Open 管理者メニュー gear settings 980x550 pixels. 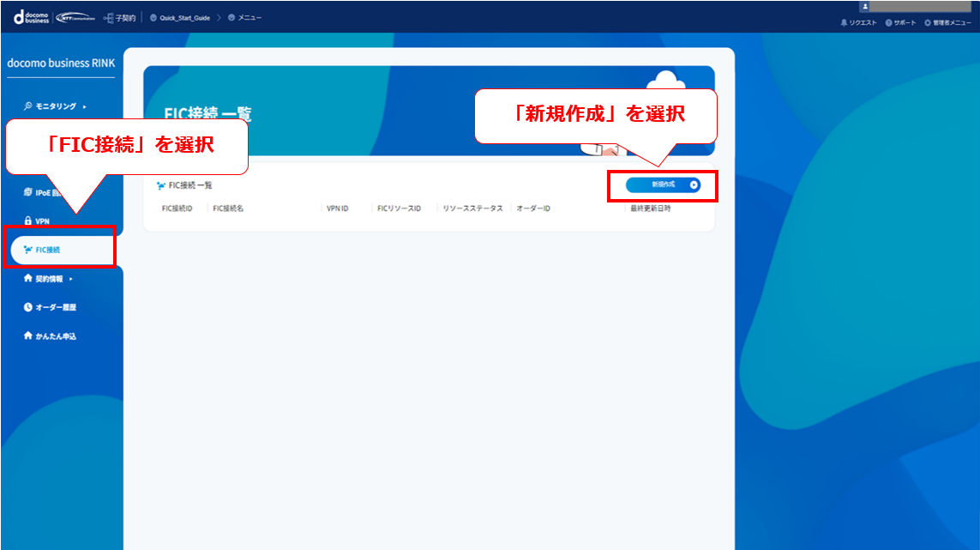coord(928,22)
